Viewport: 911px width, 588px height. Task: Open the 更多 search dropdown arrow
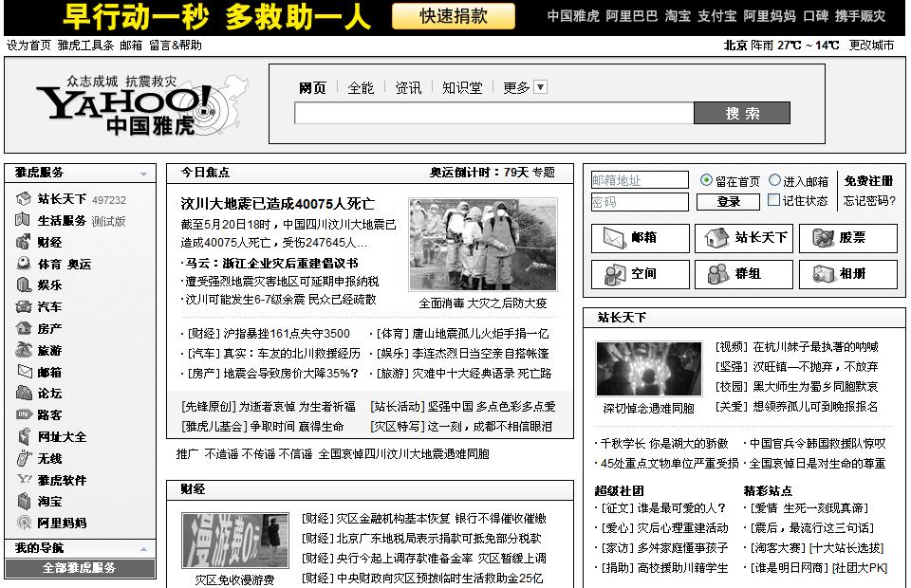tap(540, 87)
